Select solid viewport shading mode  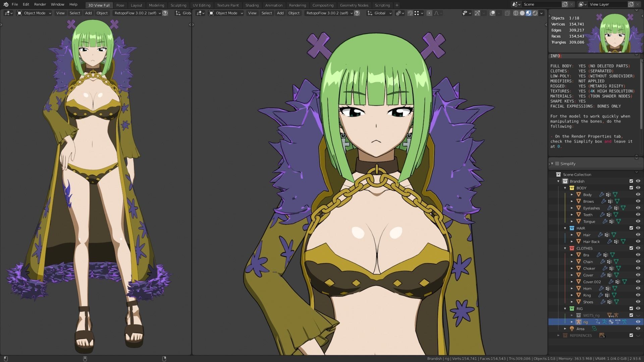(522, 13)
